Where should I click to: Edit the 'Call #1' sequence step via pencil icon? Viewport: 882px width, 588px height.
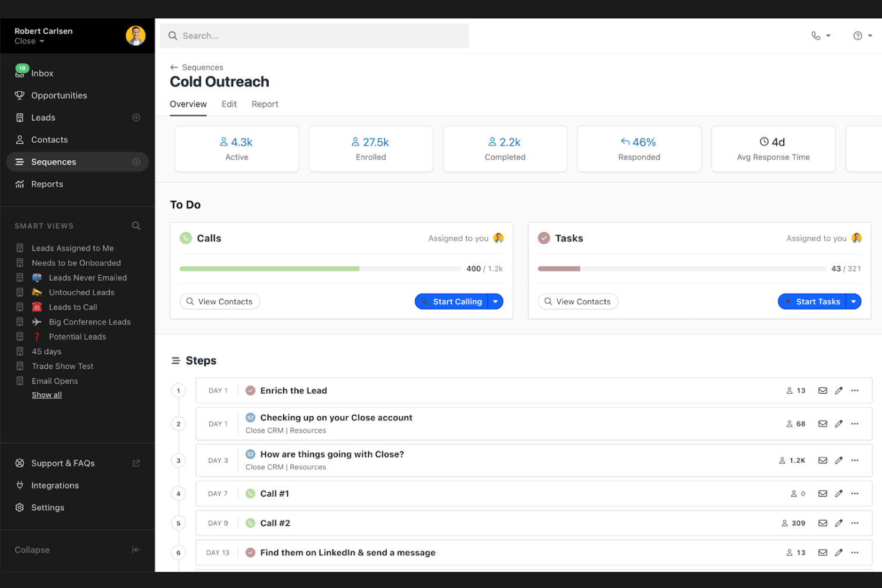[x=839, y=493]
